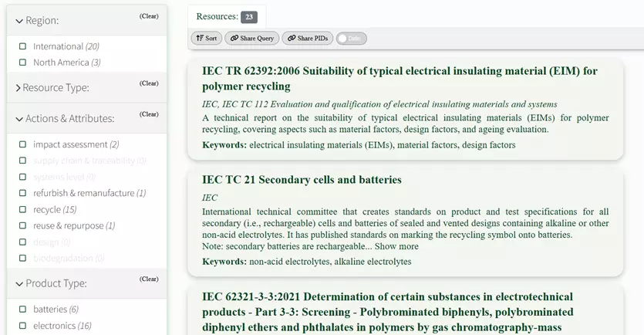Click the Region chevron icon
644x335 pixels.
[x=19, y=21]
